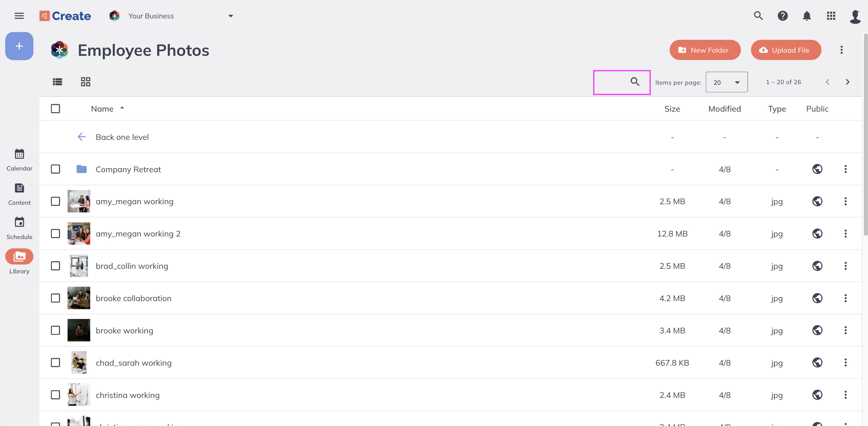Open the notifications bell
This screenshot has width=868, height=426.
pos(807,16)
